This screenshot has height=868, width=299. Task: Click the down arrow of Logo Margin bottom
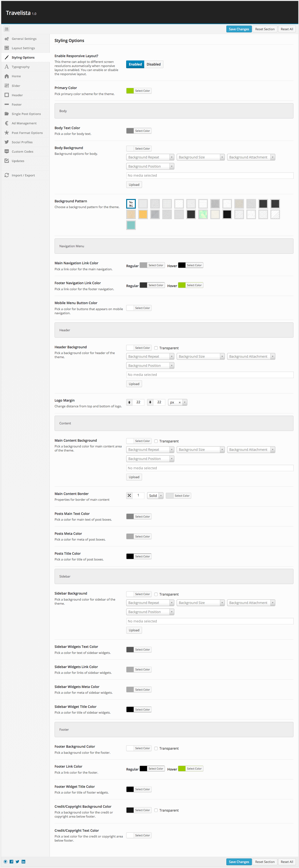pyautogui.click(x=150, y=402)
